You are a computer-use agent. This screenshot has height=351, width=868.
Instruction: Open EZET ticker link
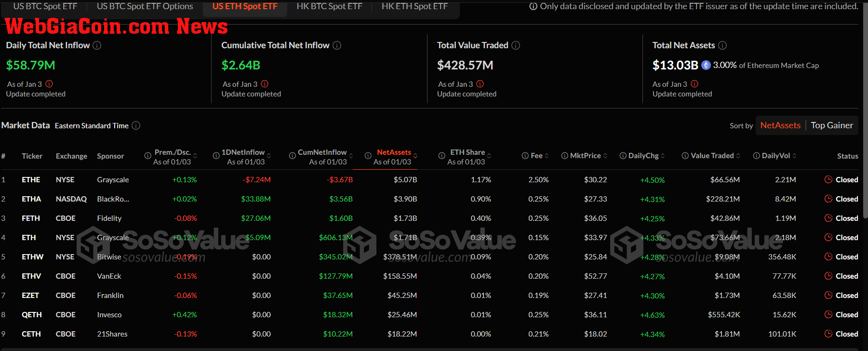pos(30,295)
